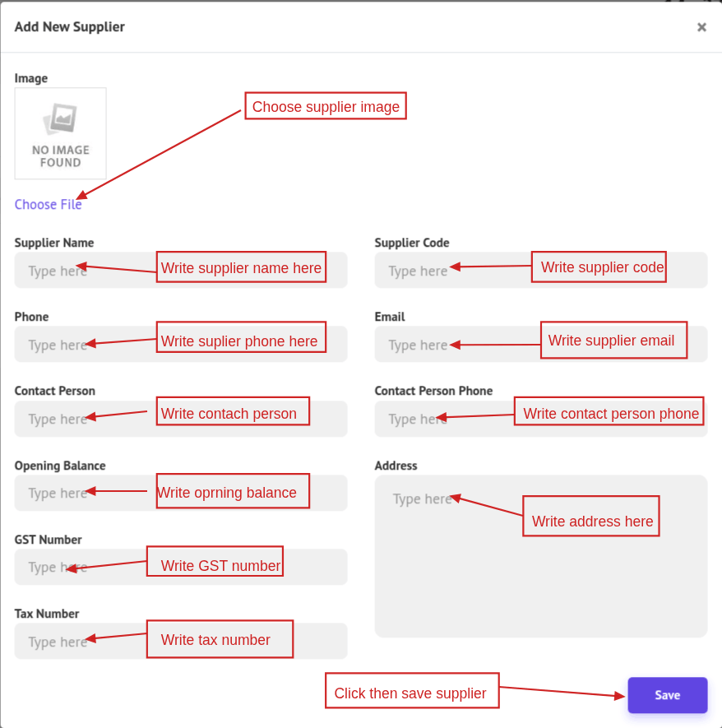Open the Choose File link
The height and width of the screenshot is (728, 722).
point(48,205)
